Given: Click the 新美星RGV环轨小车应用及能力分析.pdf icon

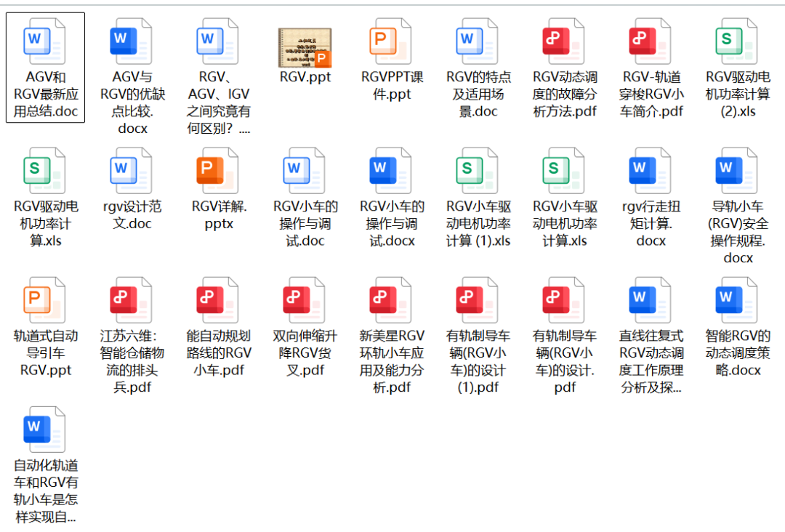Looking at the screenshot, I should click(x=391, y=301).
